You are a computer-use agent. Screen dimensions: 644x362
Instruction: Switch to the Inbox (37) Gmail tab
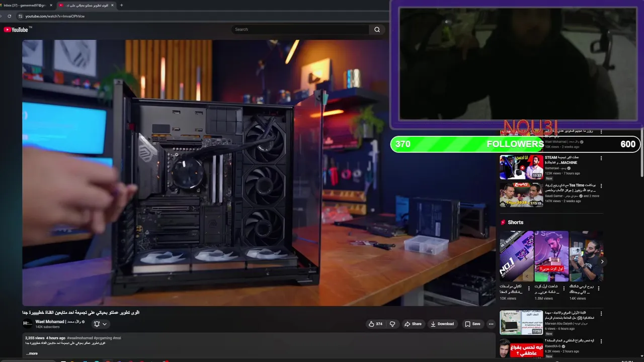click(25, 5)
